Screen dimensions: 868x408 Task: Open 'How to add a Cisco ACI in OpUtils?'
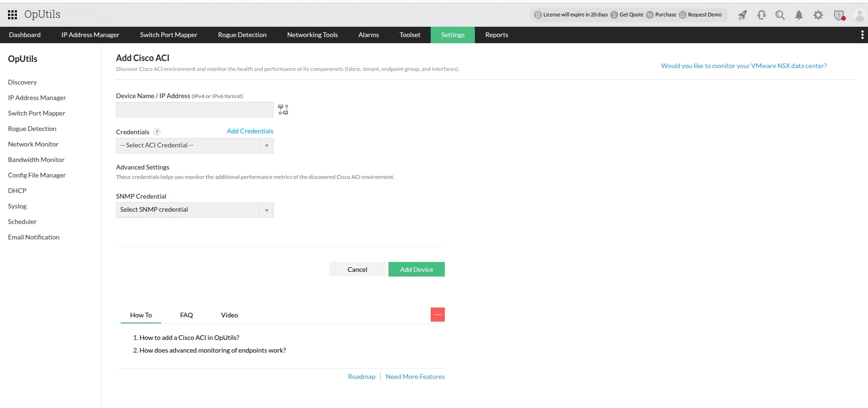189,338
